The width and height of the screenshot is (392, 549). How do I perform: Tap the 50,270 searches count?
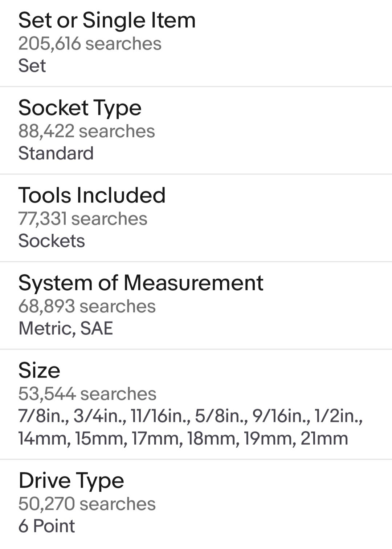point(87,504)
